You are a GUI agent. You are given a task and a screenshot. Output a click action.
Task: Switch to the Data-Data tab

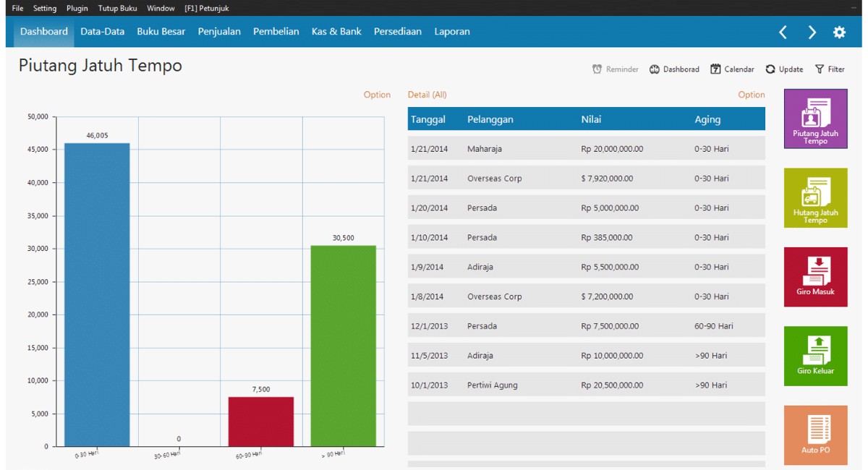tap(103, 32)
